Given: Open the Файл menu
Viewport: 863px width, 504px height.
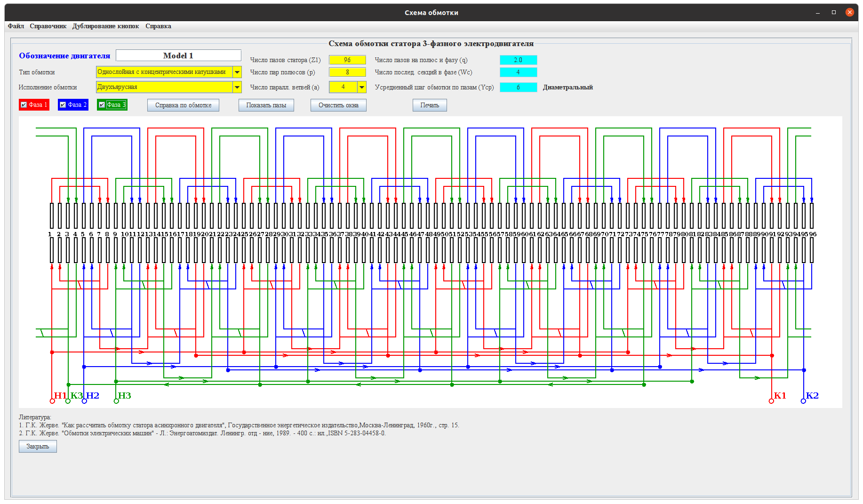Looking at the screenshot, I should point(16,26).
